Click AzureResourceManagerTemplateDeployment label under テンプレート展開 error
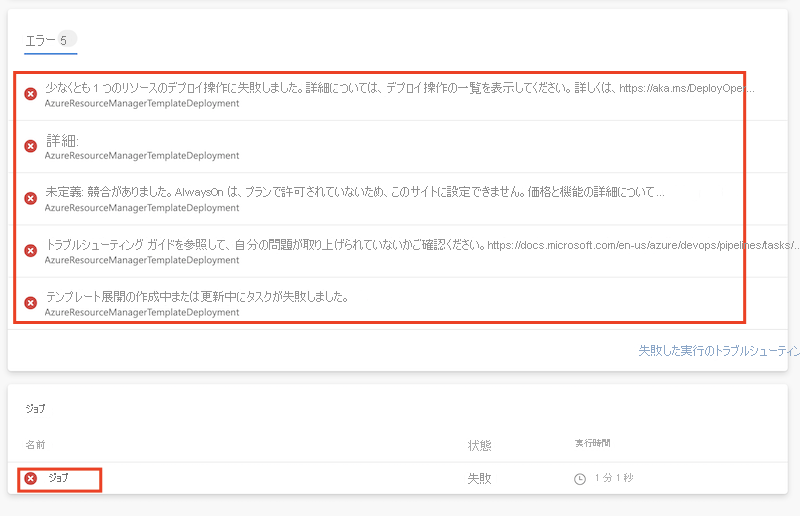 click(142, 312)
